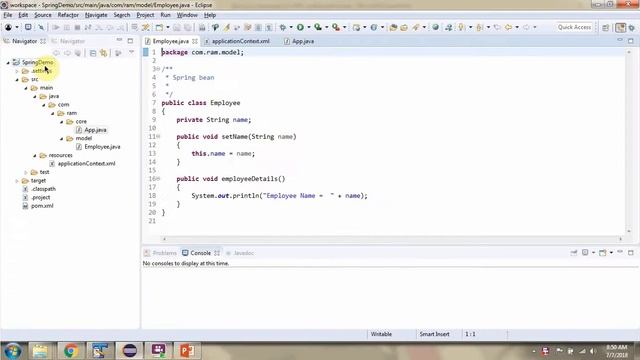Click the editor horizontal scrollbar
This screenshot has height=360, width=640.
392,239
